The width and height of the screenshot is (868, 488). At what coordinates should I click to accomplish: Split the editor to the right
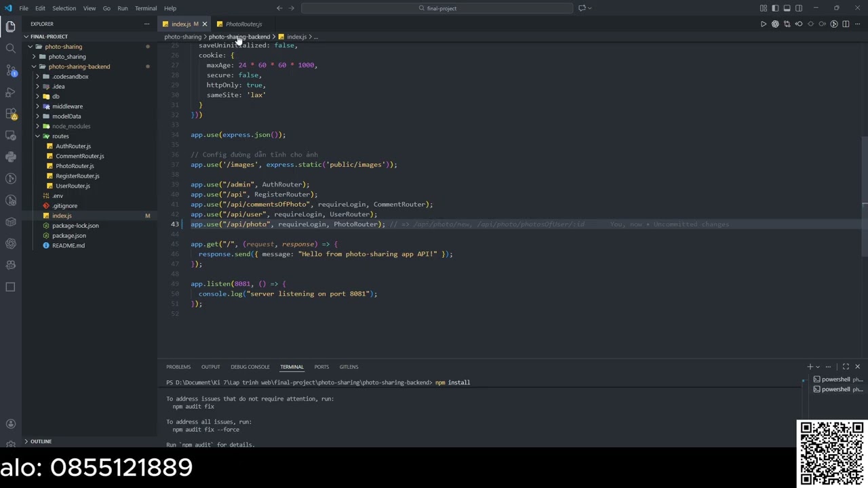pos(846,24)
